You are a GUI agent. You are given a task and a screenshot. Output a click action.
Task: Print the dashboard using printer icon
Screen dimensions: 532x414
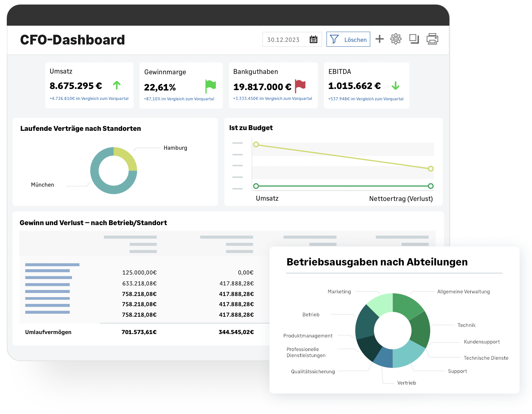tap(432, 39)
